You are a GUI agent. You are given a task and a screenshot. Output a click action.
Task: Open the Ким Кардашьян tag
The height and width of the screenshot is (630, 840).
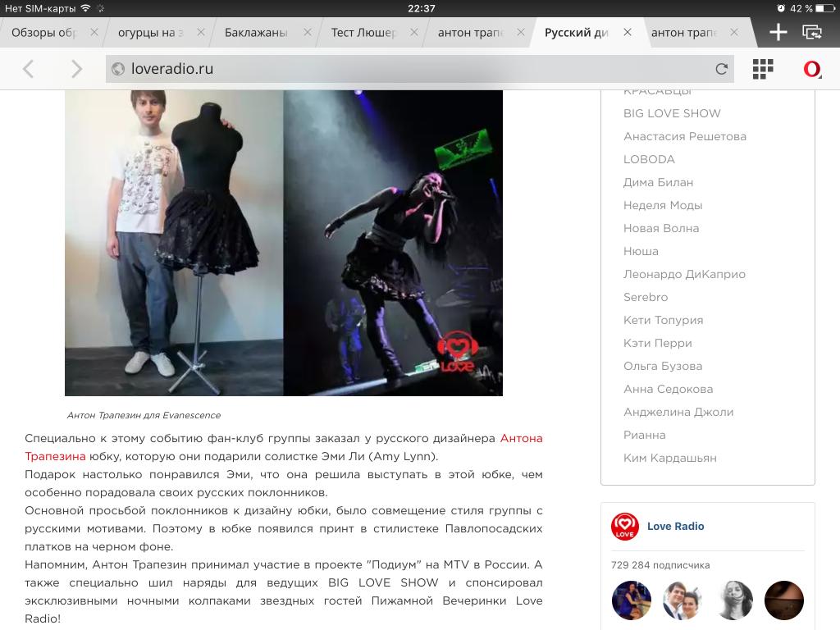pos(669,459)
